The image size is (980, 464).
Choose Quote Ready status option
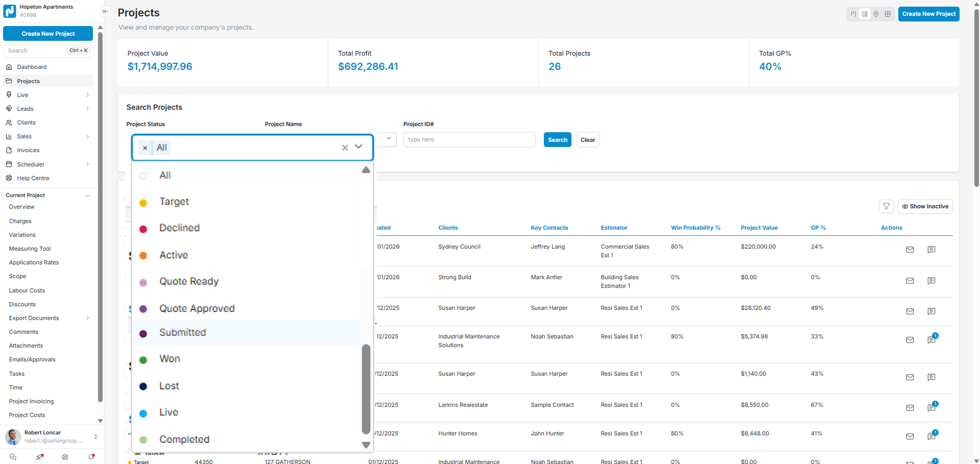coord(189,281)
